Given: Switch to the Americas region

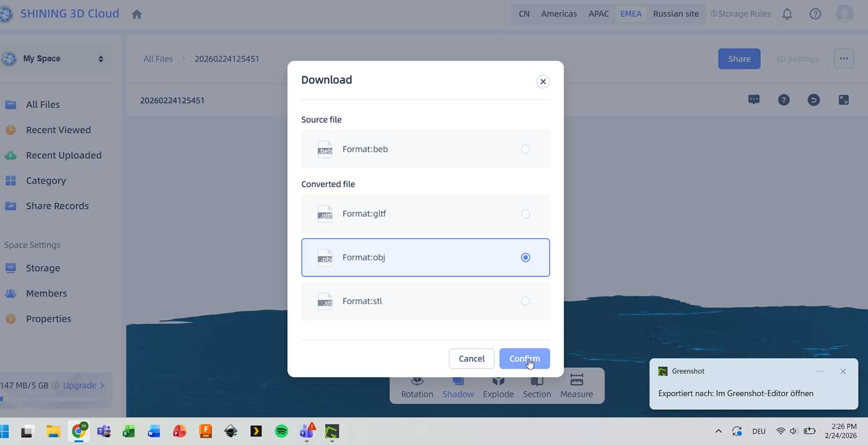Looking at the screenshot, I should click(x=559, y=14).
